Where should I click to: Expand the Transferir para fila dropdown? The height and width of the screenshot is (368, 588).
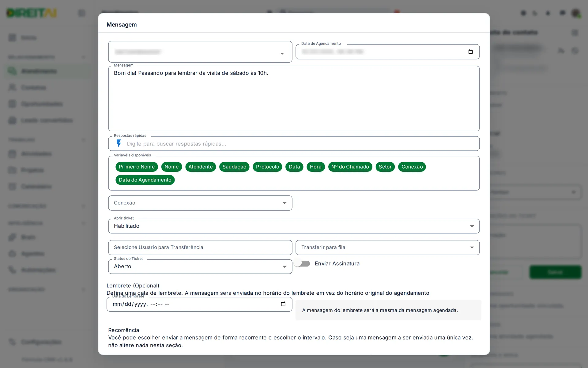pyautogui.click(x=387, y=247)
